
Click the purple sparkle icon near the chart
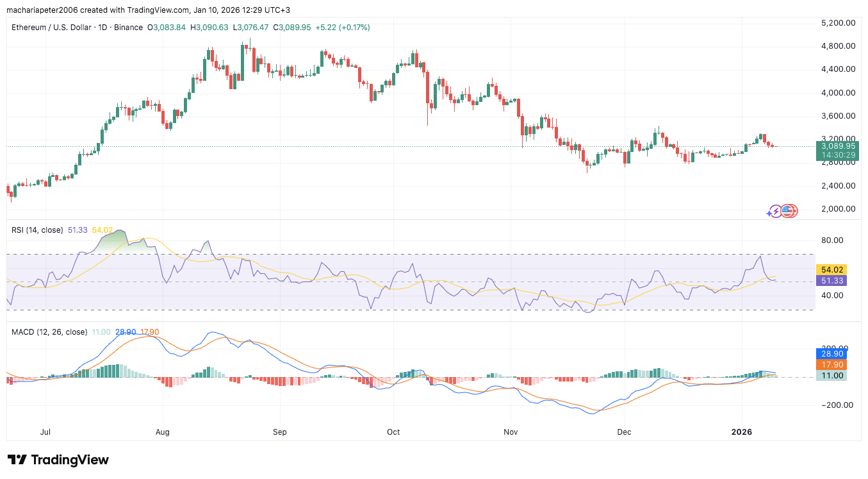tap(769, 214)
